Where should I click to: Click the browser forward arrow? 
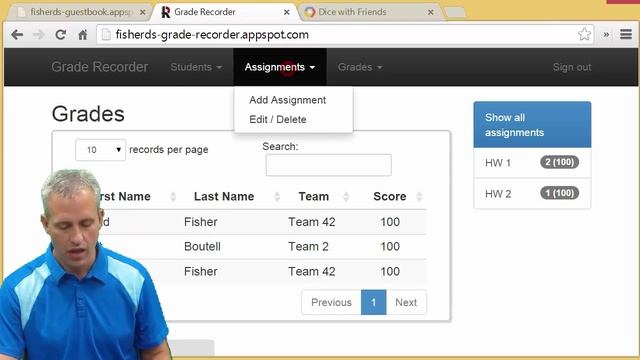click(39, 35)
